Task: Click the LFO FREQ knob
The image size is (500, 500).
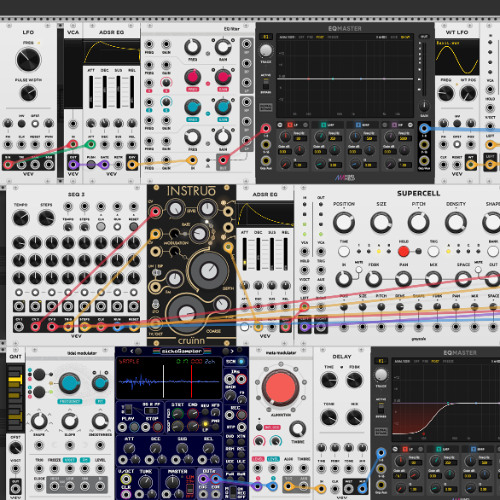Action: pos(28,60)
